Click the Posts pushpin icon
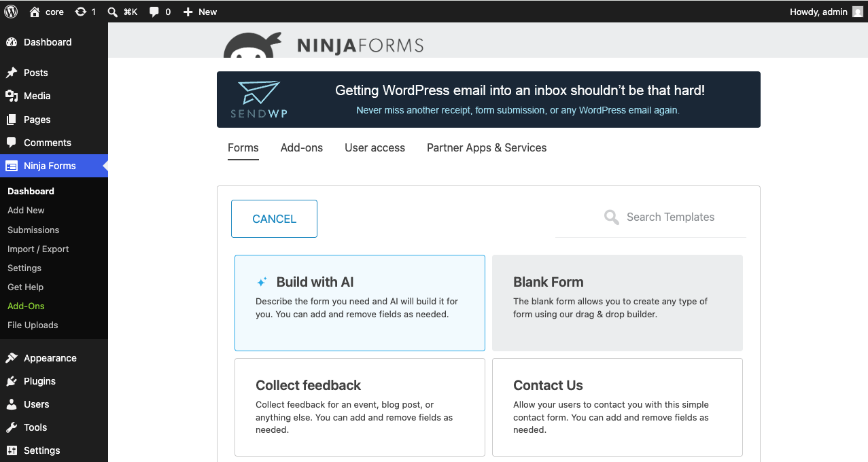868x462 pixels. pos(12,73)
